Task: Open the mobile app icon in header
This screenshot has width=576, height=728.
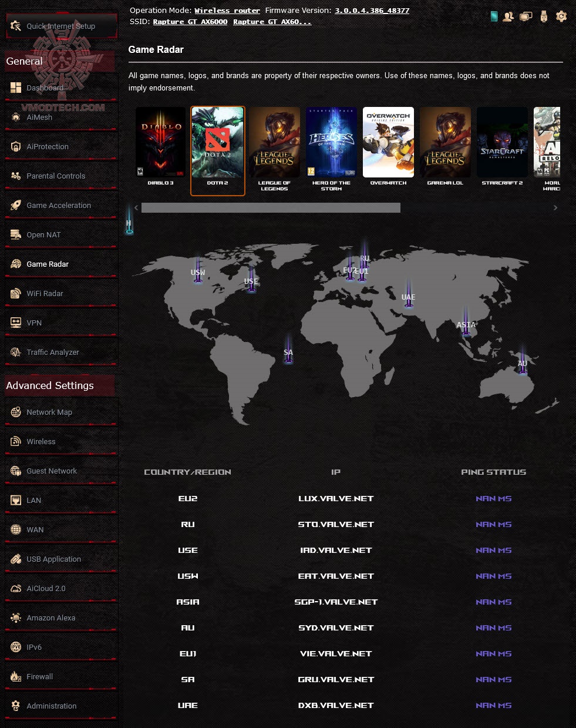Action: (494, 16)
